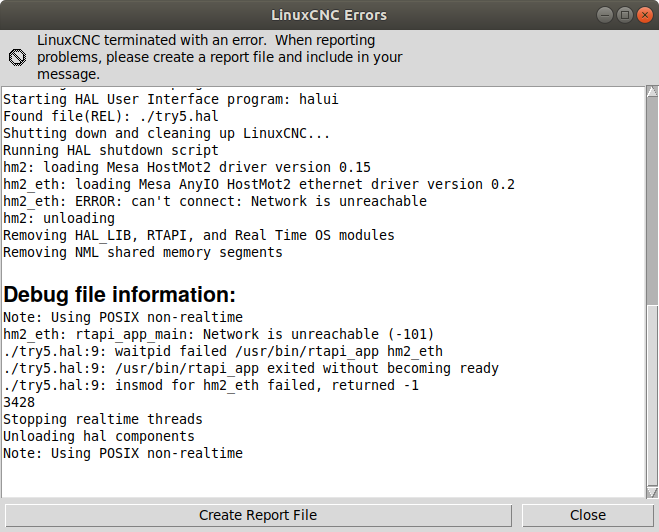The width and height of the screenshot is (659, 532).
Task: Minimize the LinuxCNC Errors window
Action: 605,15
